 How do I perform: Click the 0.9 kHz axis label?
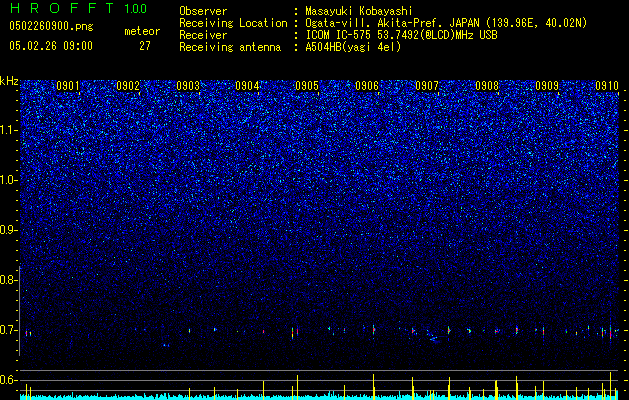point(7,230)
